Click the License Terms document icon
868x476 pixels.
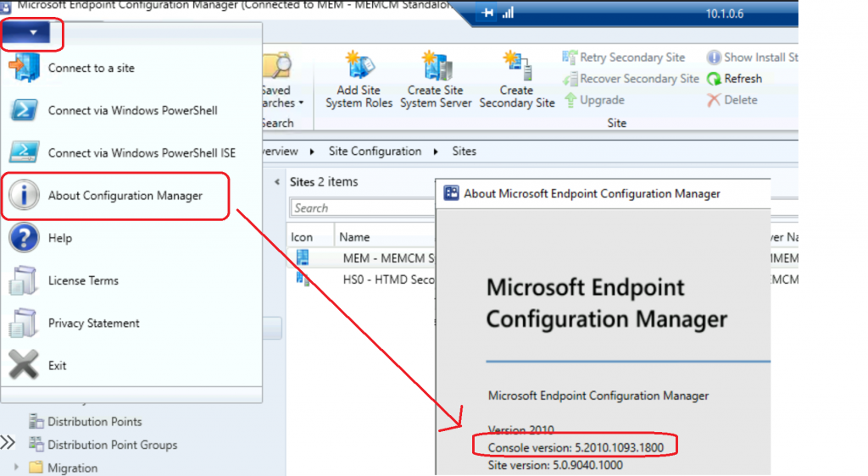point(23,280)
